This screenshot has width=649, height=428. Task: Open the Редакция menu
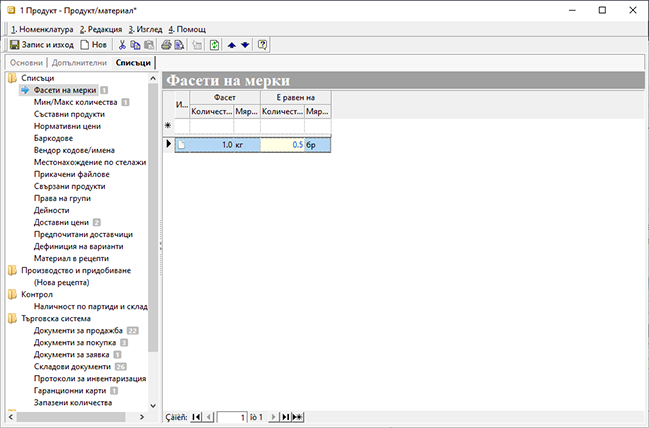coord(101,29)
